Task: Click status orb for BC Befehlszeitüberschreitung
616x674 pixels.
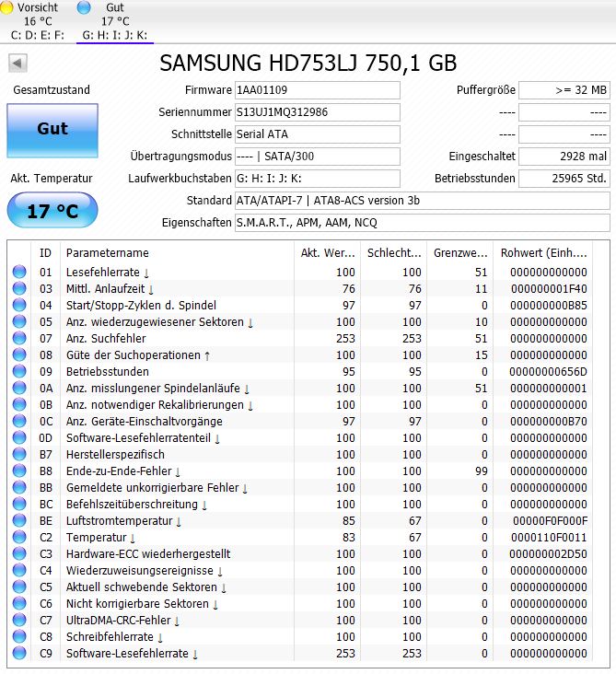Action: [x=19, y=504]
